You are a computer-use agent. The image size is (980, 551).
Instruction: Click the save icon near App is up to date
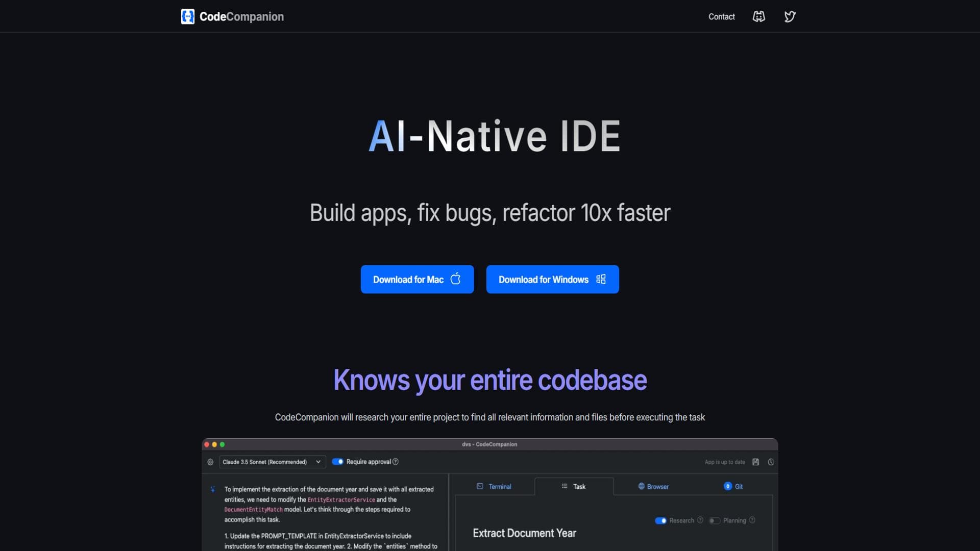coord(756,462)
